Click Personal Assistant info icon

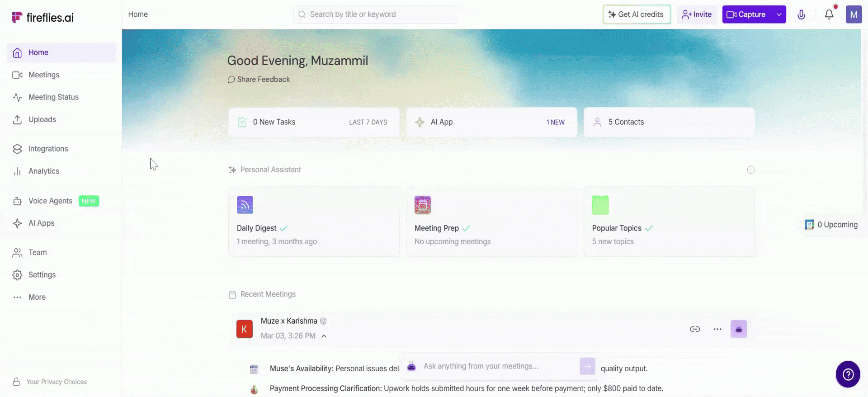point(751,170)
